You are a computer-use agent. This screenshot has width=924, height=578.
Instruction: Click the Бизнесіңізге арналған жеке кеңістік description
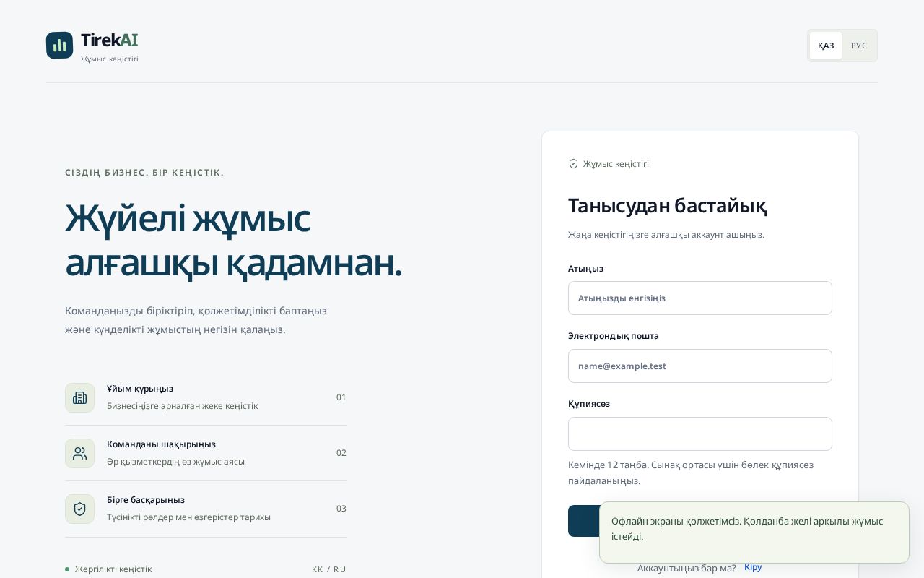tap(182, 406)
